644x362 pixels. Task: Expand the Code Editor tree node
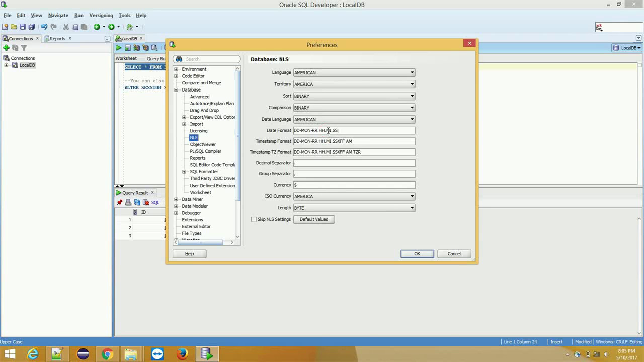[x=176, y=76]
